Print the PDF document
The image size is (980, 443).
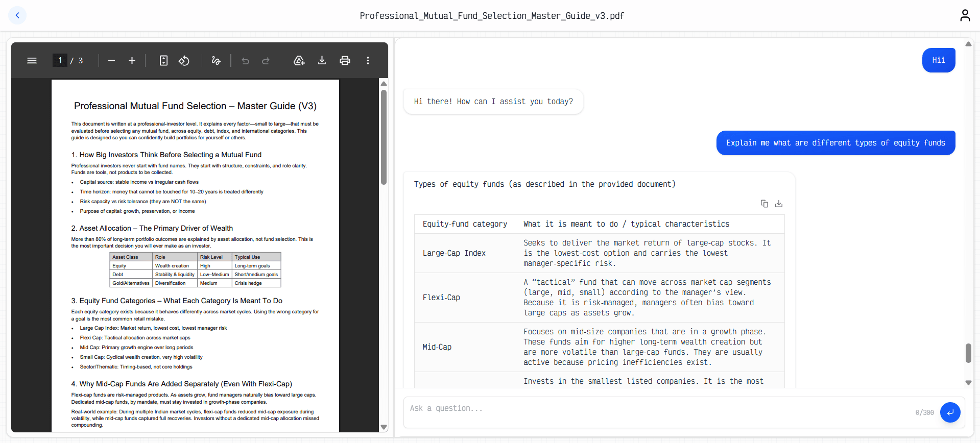tap(345, 61)
